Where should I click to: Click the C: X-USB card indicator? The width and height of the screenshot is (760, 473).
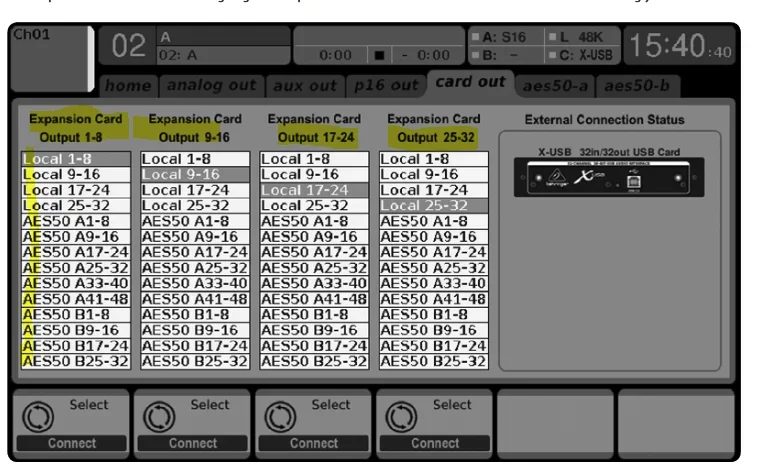(x=583, y=55)
